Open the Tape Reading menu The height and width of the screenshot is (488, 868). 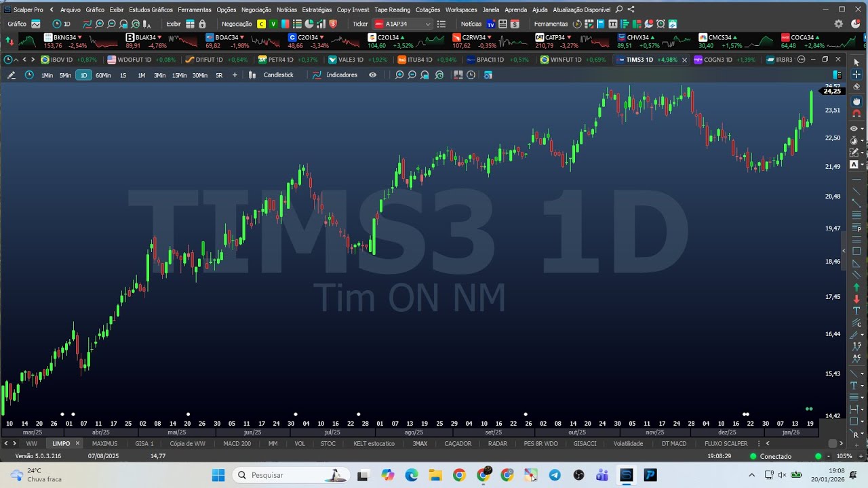[x=392, y=9]
